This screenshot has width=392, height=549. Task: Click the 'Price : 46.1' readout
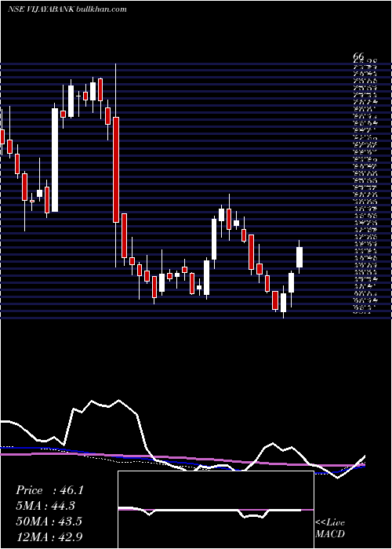tap(49, 490)
